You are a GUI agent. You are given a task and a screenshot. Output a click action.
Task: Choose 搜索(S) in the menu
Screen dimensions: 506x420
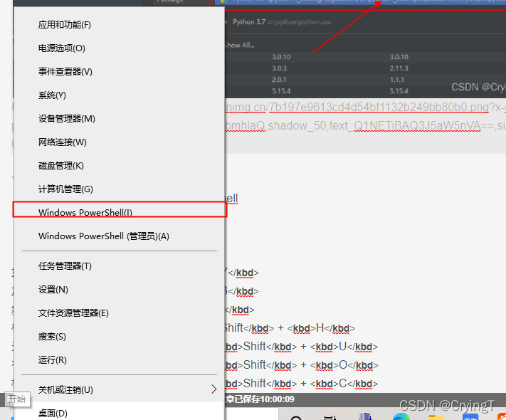pos(120,337)
